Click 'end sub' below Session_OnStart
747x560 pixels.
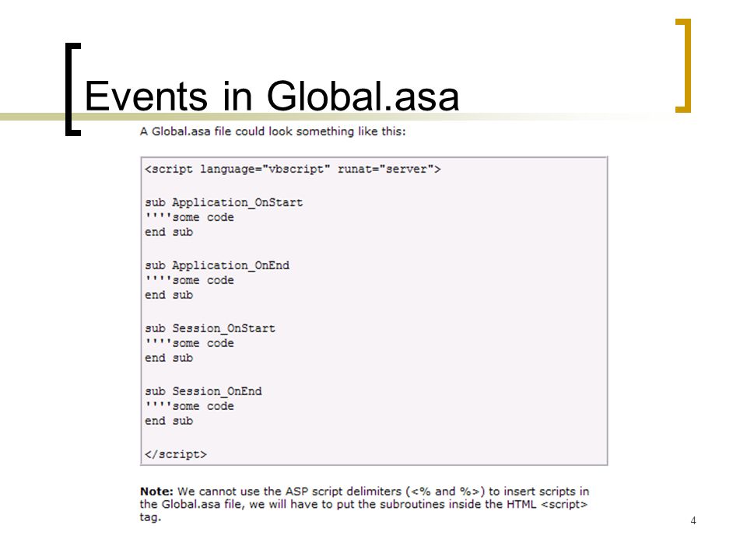169,358
